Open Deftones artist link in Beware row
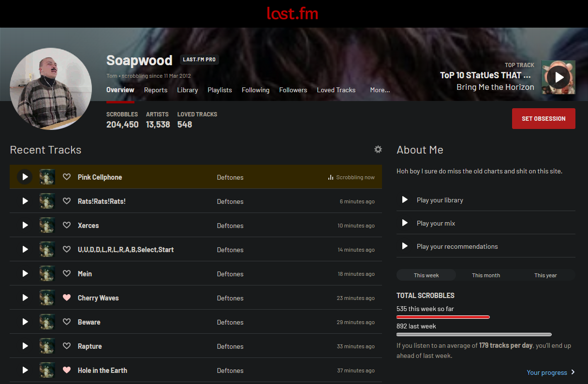 [230, 322]
